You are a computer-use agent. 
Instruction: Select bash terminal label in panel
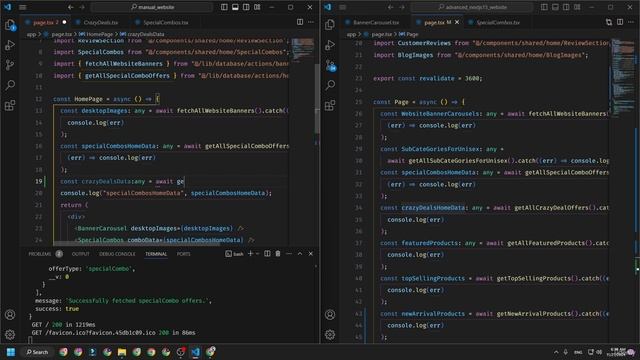pyautogui.click(x=234, y=254)
